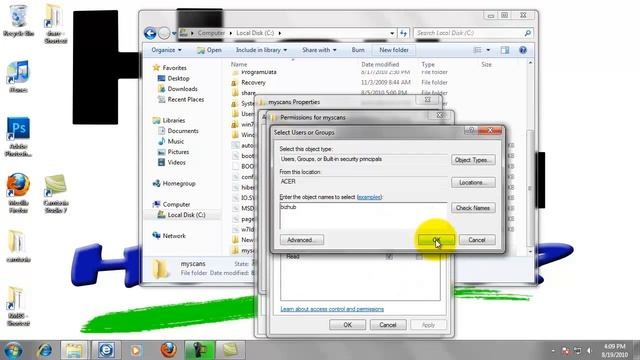Image resolution: width=640 pixels, height=360 pixels.
Task: Open the Camtasia Studio 7 desktop shortcut
Action: coord(56,193)
